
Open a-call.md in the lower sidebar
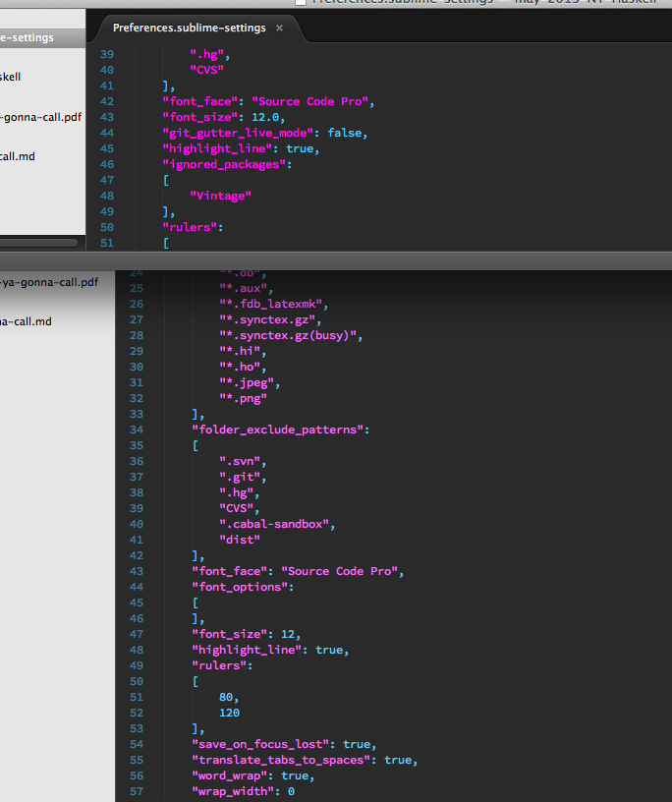pyautogui.click(x=27, y=321)
